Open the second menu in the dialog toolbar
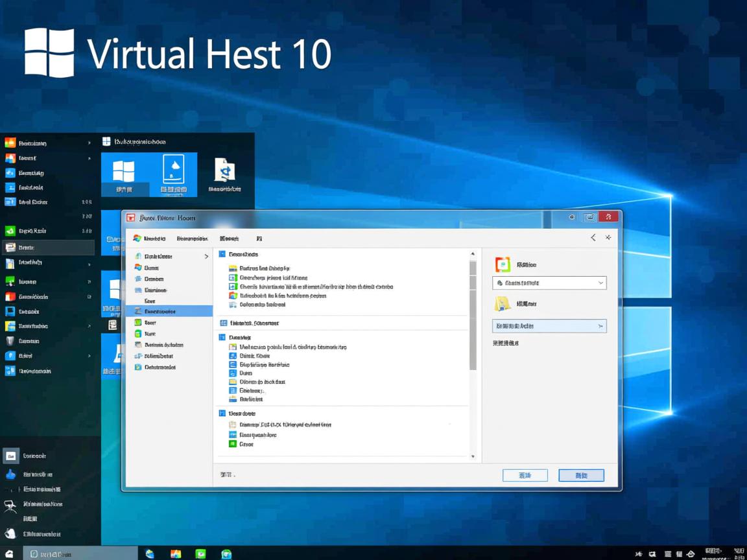 tap(192, 239)
